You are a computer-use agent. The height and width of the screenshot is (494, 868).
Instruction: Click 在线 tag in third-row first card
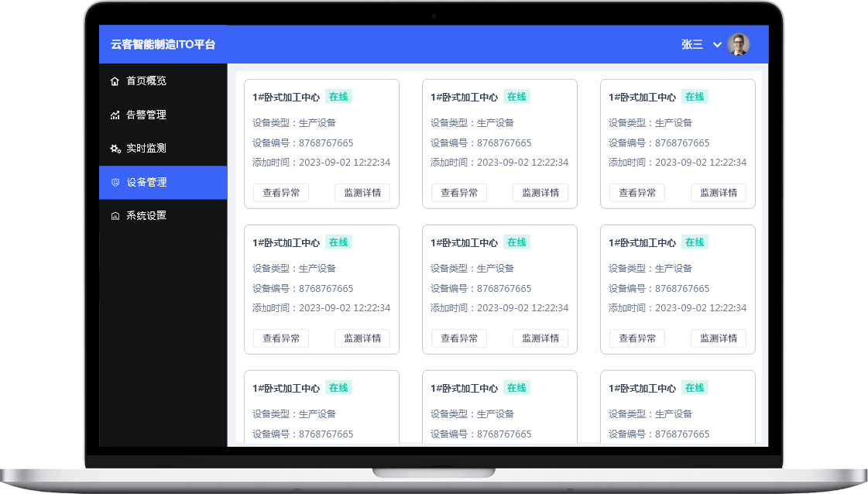[338, 388]
